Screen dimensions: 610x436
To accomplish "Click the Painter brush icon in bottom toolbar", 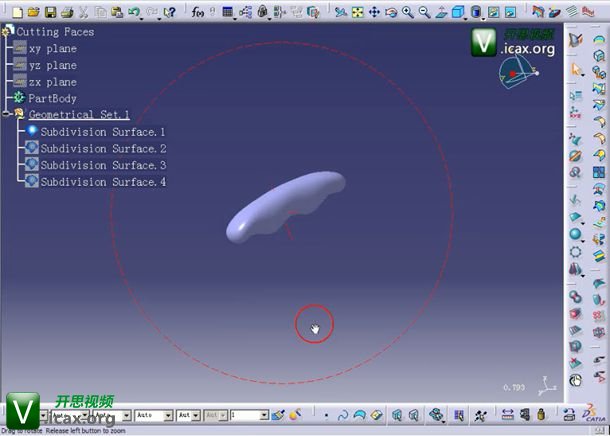I will pyautogui.click(x=278, y=415).
